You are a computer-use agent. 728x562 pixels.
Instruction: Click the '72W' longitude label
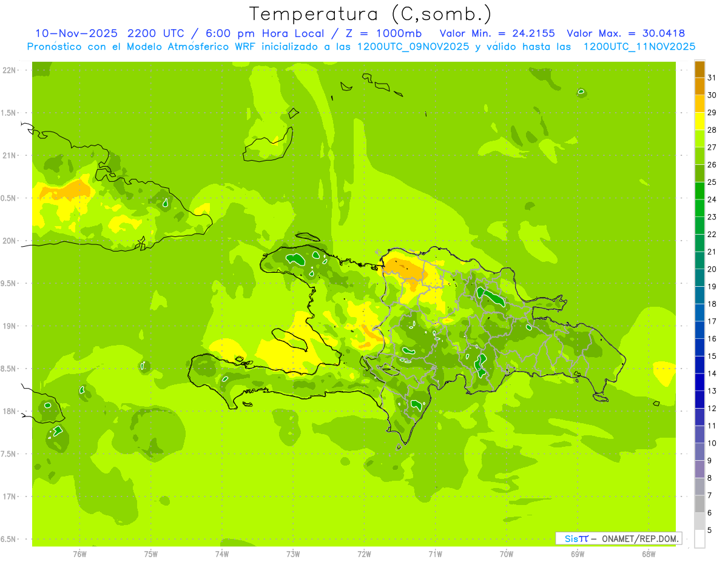click(364, 554)
